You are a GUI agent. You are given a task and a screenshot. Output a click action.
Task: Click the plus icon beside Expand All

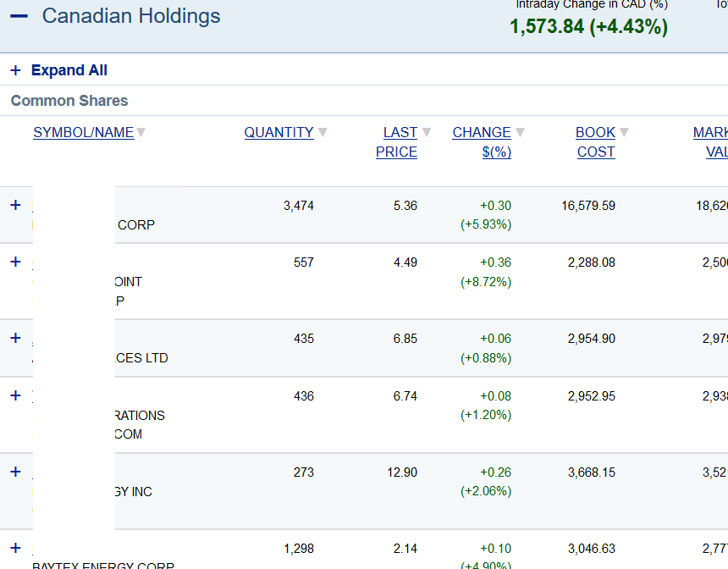click(x=15, y=70)
